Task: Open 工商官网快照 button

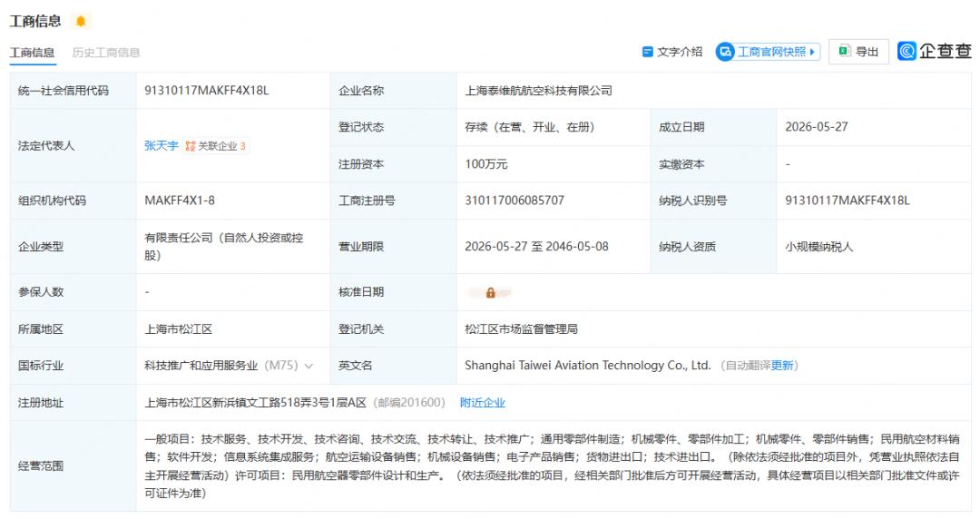Action: 768,52
